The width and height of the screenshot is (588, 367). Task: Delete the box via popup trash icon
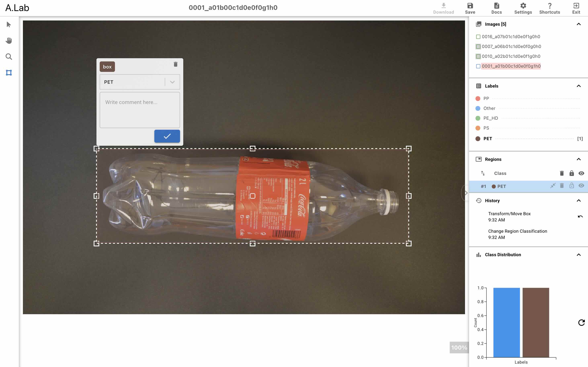(x=175, y=64)
